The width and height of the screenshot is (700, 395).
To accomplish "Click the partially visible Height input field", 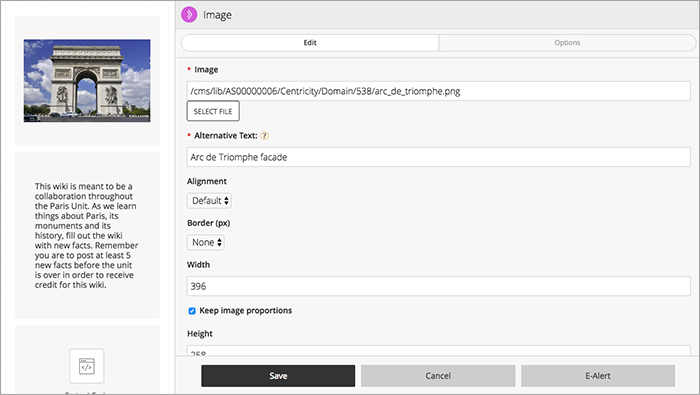I will click(438, 350).
